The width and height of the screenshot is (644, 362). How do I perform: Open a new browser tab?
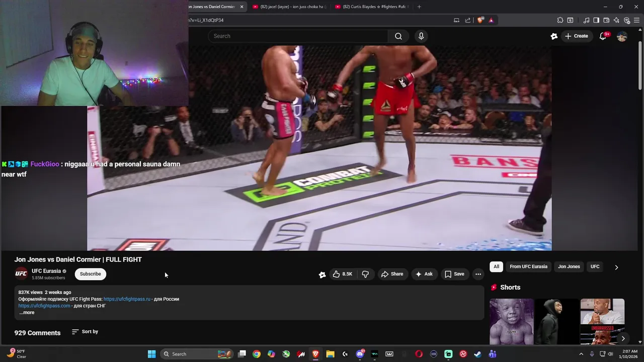[419, 7]
